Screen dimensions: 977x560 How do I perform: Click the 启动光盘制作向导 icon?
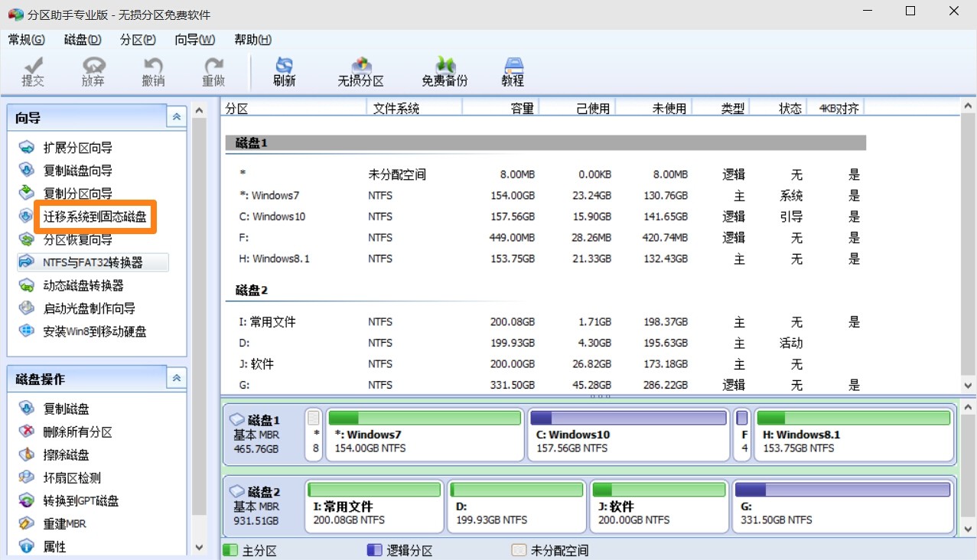[x=27, y=308]
